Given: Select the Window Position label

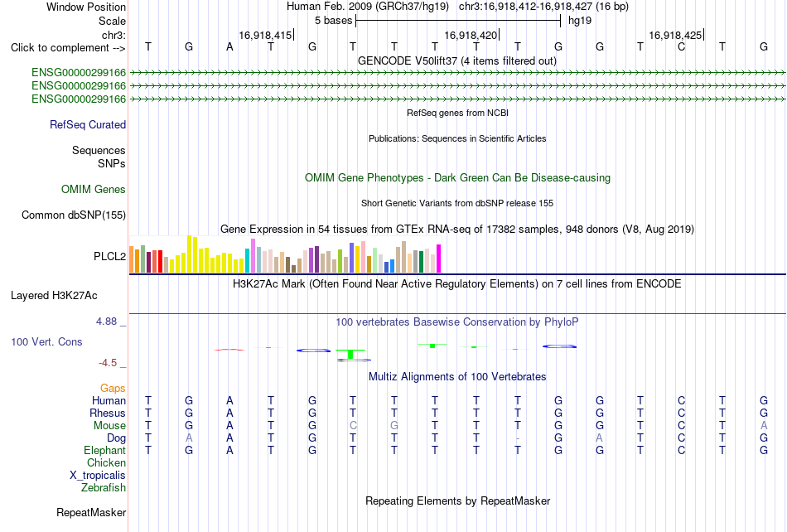Looking at the screenshot, I should [86, 7].
